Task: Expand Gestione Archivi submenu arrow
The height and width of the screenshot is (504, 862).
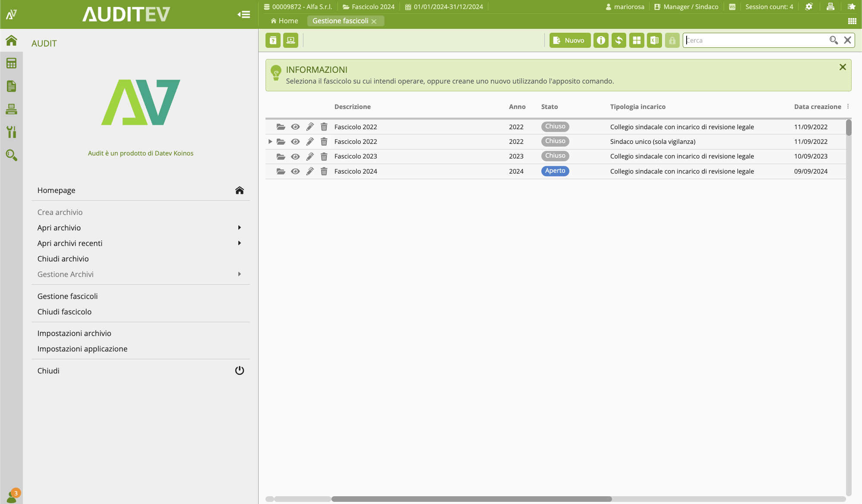Action: pyautogui.click(x=240, y=274)
